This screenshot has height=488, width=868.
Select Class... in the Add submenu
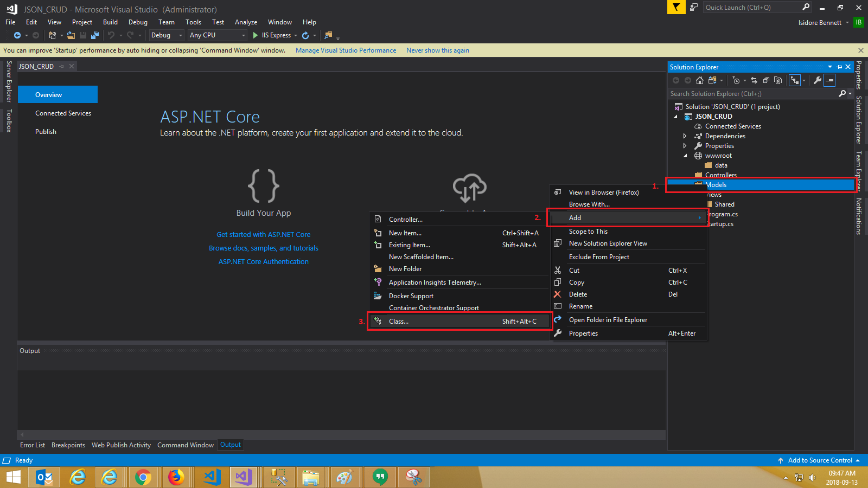point(460,322)
